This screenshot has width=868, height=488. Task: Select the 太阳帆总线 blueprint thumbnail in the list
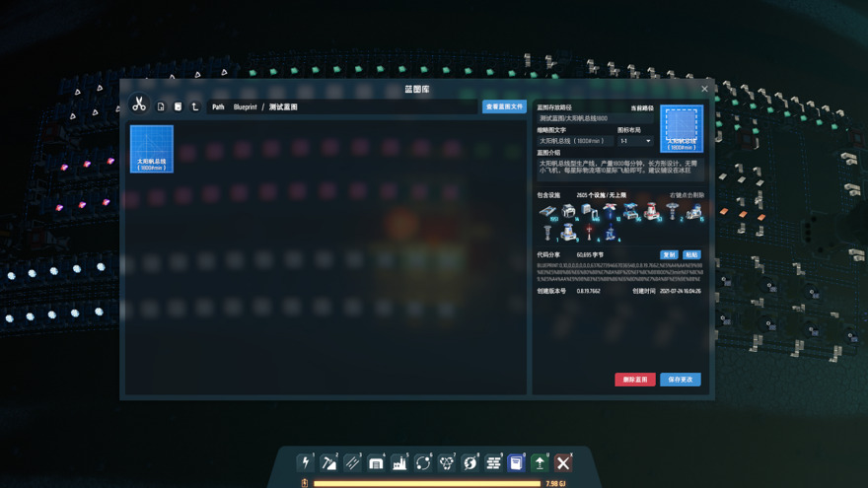(152, 149)
